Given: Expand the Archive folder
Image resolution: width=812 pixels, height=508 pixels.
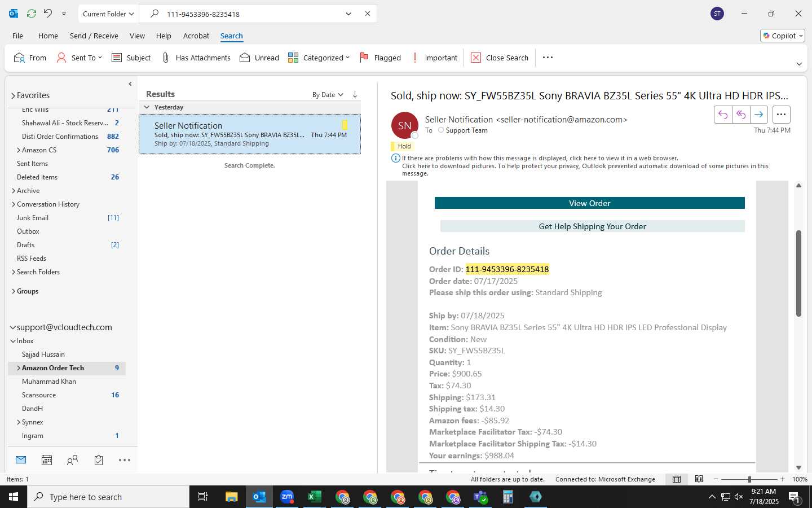Looking at the screenshot, I should click(14, 191).
